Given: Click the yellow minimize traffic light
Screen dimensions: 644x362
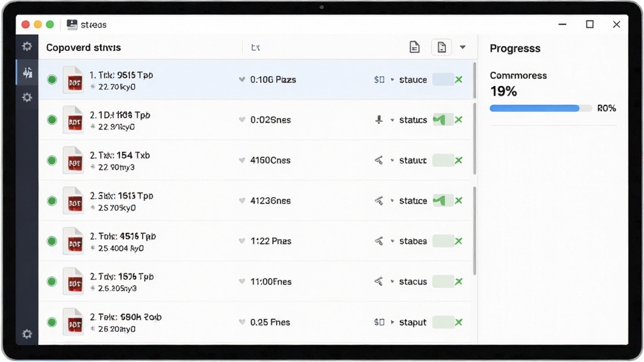Looking at the screenshot, I should [x=38, y=25].
